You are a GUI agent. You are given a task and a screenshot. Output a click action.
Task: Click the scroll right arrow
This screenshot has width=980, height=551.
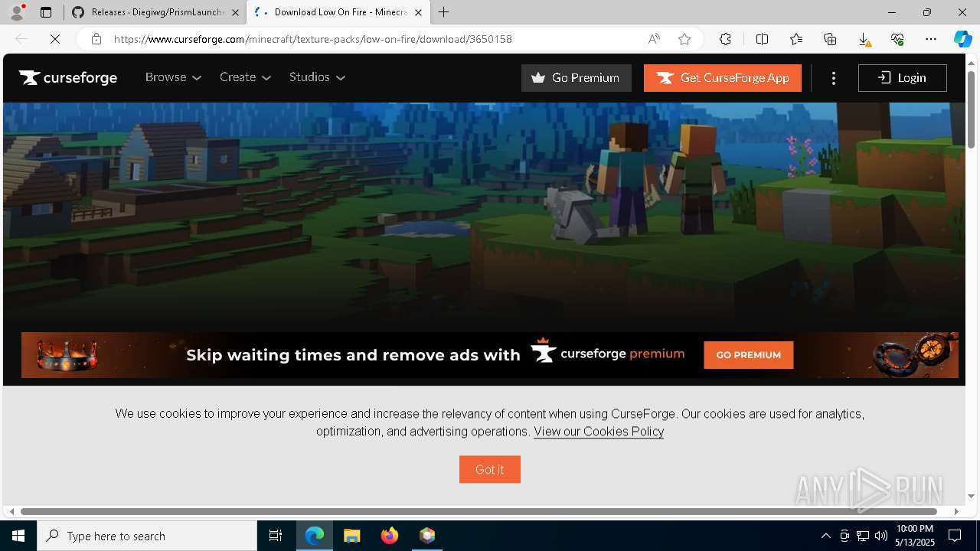[956, 511]
